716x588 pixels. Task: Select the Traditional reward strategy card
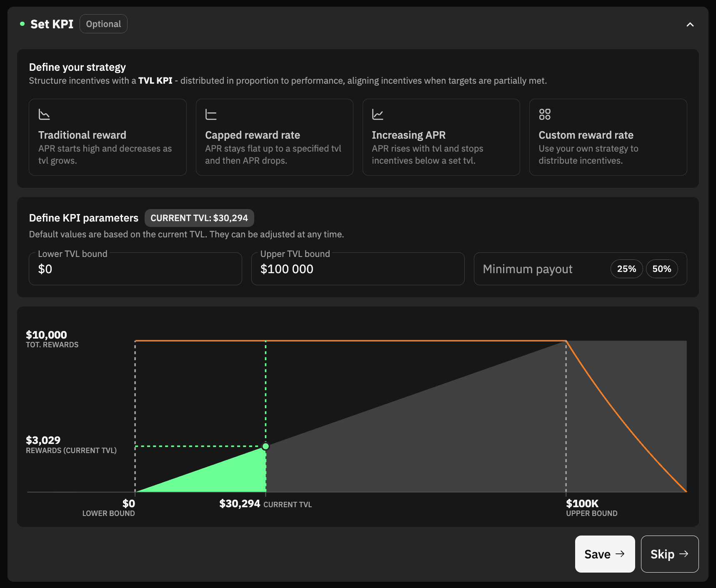(x=108, y=137)
